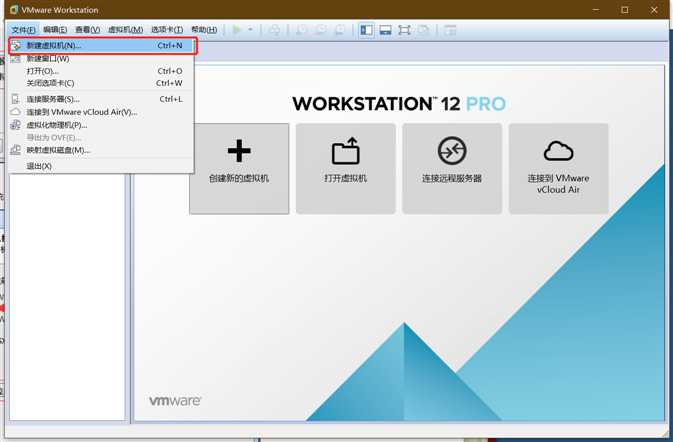This screenshot has height=442, width=673.
Task: Minimize the VMware Workstation window
Action: click(x=596, y=9)
